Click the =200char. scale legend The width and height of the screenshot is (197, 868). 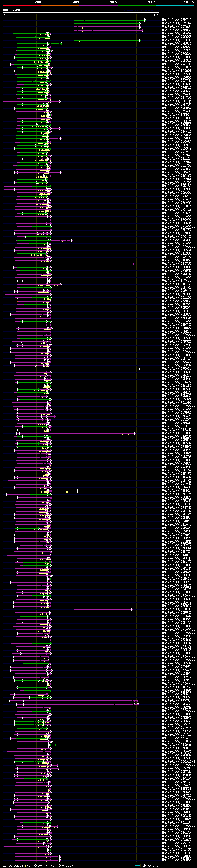146,865
